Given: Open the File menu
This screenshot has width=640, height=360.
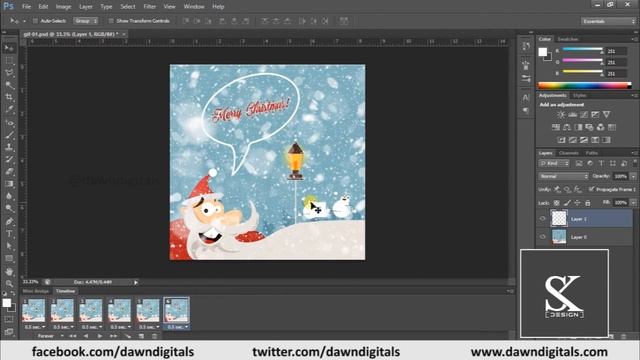Looking at the screenshot, I should (x=26, y=7).
